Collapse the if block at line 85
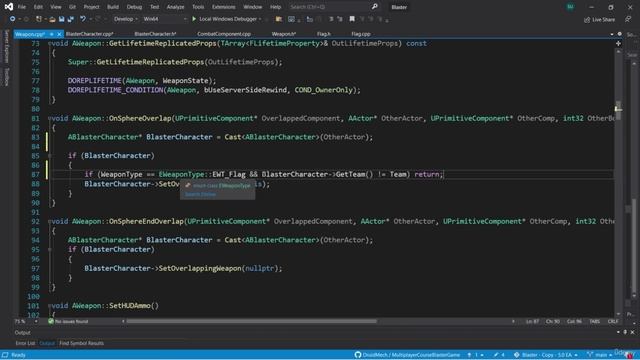640x360 pixels. point(50,156)
